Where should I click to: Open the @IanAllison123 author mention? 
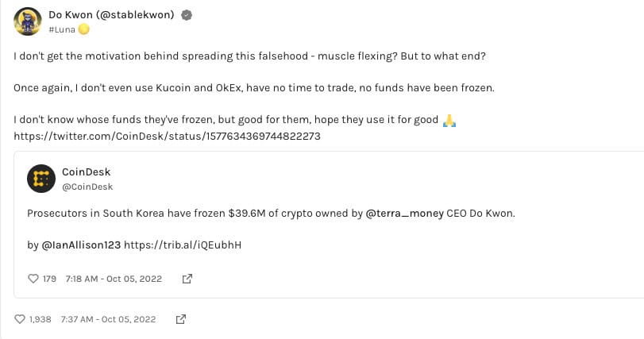pyautogui.click(x=81, y=245)
